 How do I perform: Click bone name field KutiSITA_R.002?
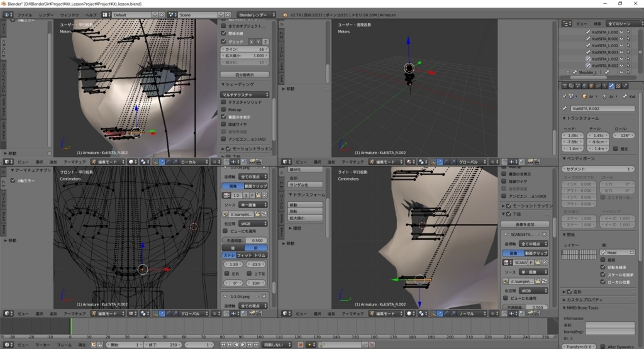point(602,109)
